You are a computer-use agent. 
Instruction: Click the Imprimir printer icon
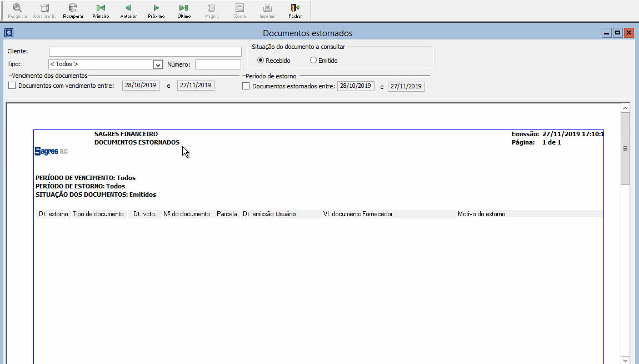point(267,8)
